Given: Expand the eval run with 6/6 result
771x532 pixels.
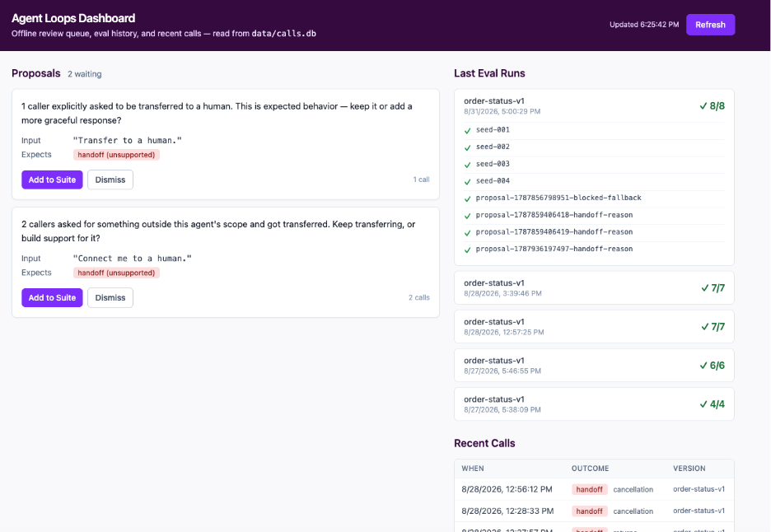Looking at the screenshot, I should coord(594,366).
